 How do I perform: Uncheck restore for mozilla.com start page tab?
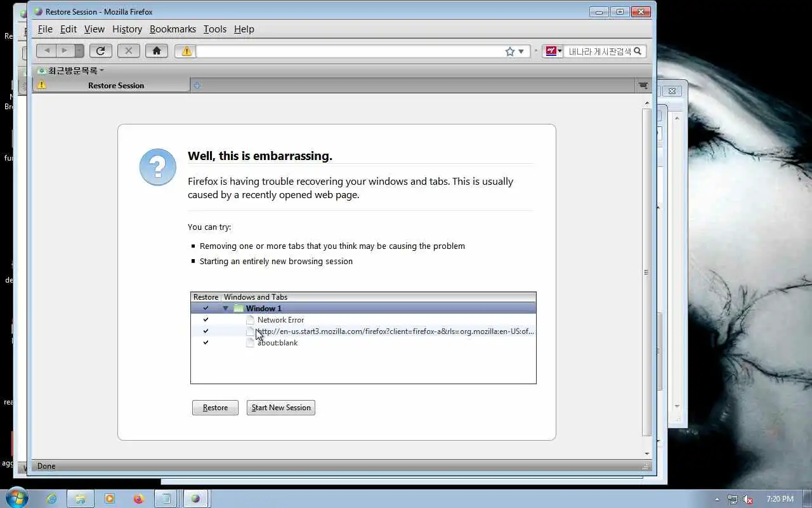click(206, 331)
